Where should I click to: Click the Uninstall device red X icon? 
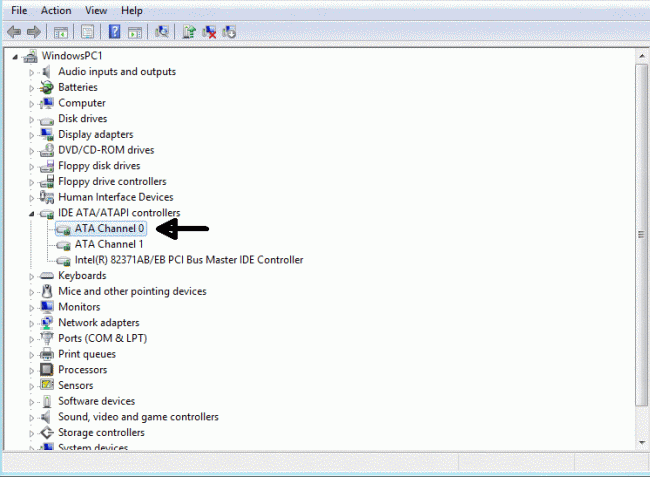point(209,32)
